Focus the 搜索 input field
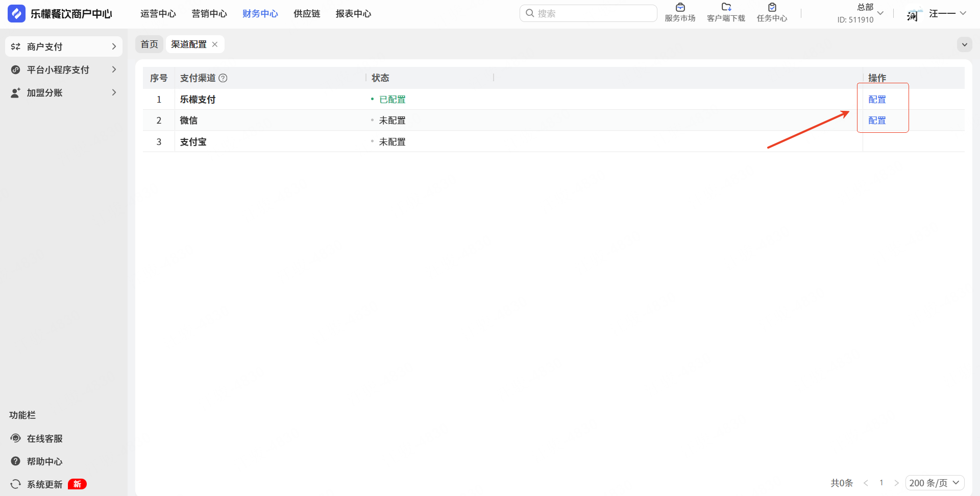Screen dimensions: 980x496 pyautogui.click(x=588, y=13)
